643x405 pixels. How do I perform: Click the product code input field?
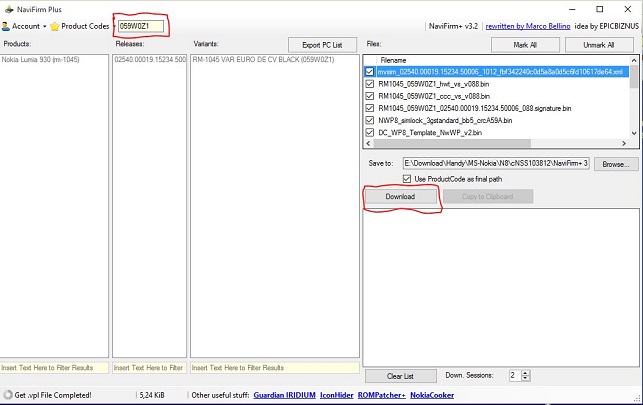(x=139, y=25)
